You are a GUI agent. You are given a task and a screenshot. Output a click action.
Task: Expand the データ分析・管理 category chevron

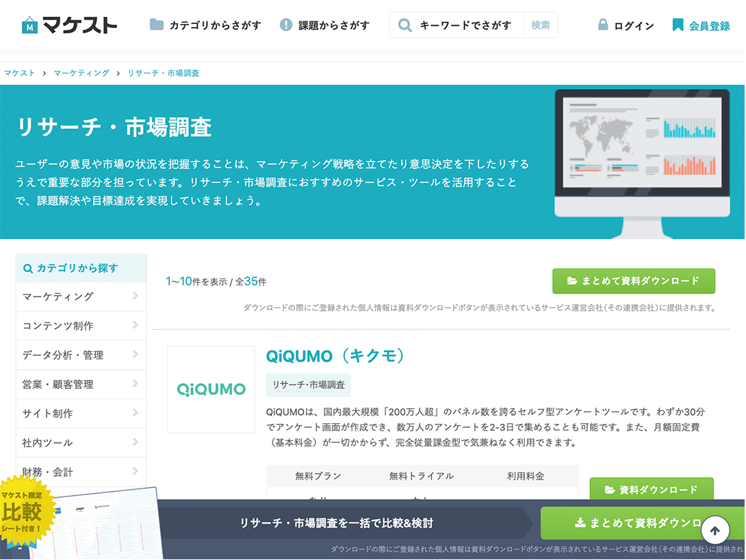[x=136, y=355]
